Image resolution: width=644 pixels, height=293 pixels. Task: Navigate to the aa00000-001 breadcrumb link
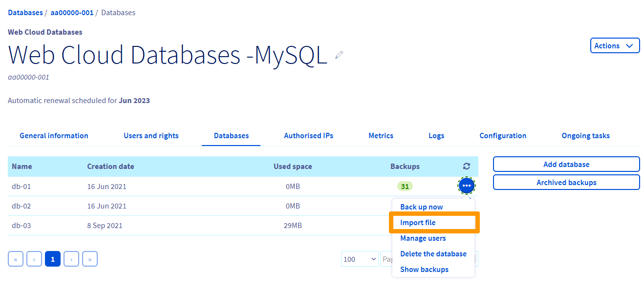[72, 12]
